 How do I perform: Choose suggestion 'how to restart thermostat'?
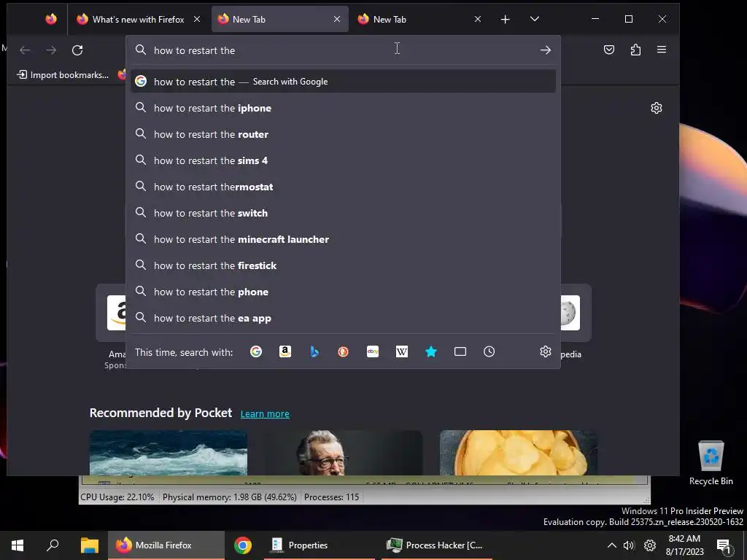point(343,187)
